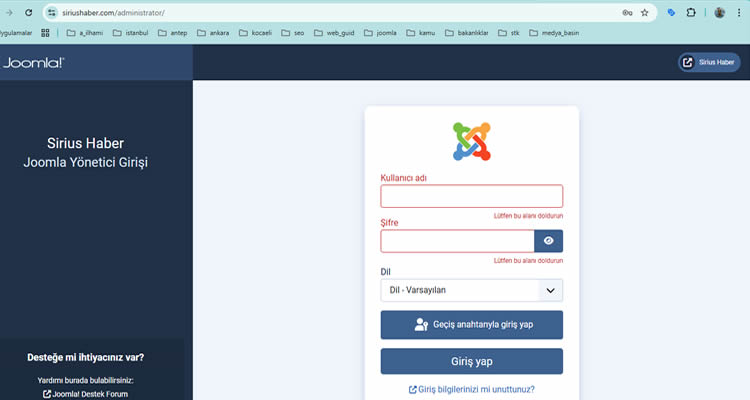Screen dimensions: 750x400
Task: Click the Dil label above the dropdown
Action: coord(386,272)
